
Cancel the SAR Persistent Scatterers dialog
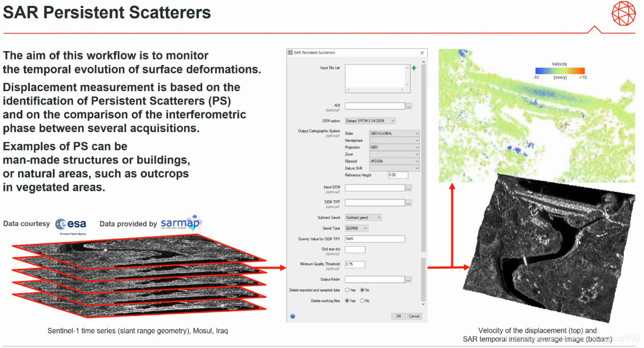click(x=414, y=316)
